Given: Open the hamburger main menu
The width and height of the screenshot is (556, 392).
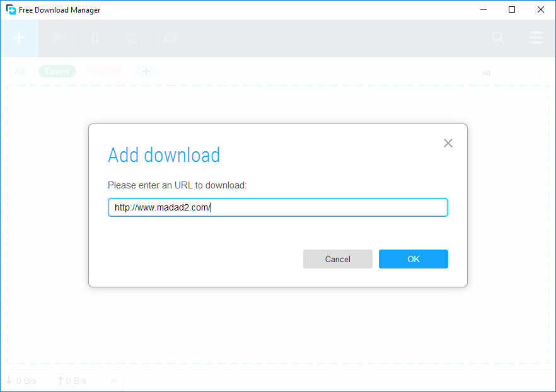Looking at the screenshot, I should (x=536, y=38).
